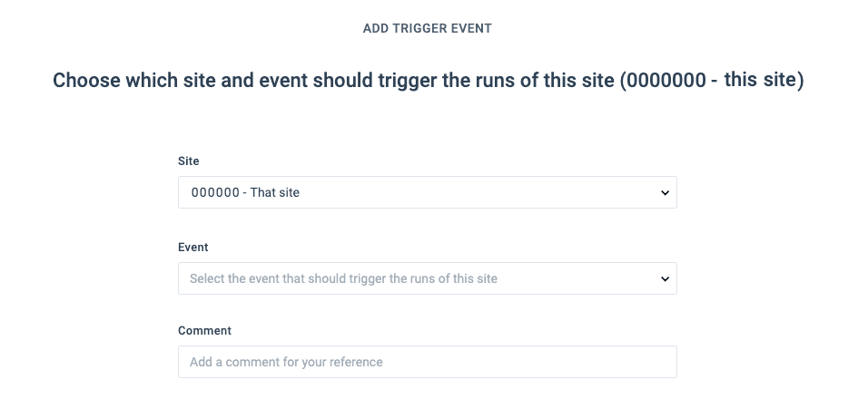Image resolution: width=868 pixels, height=399 pixels.
Task: Click the "Comment" field label
Action: coord(205,330)
